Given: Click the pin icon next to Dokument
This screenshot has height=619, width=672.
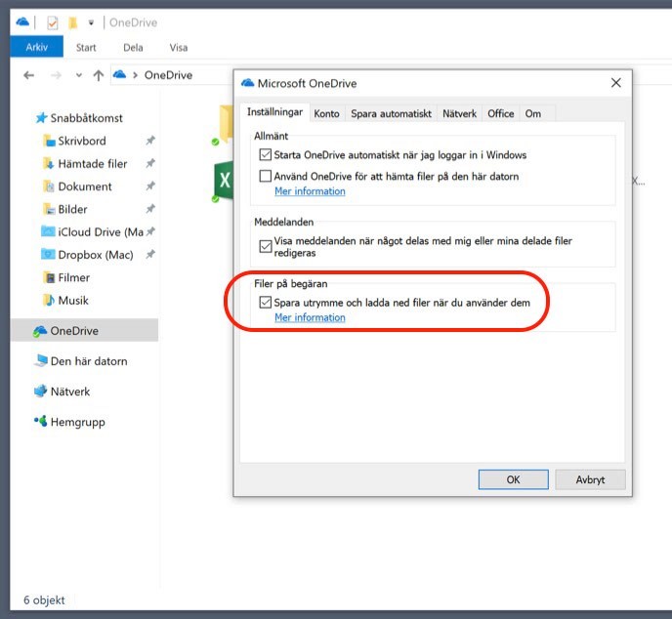Looking at the screenshot, I should [150, 186].
